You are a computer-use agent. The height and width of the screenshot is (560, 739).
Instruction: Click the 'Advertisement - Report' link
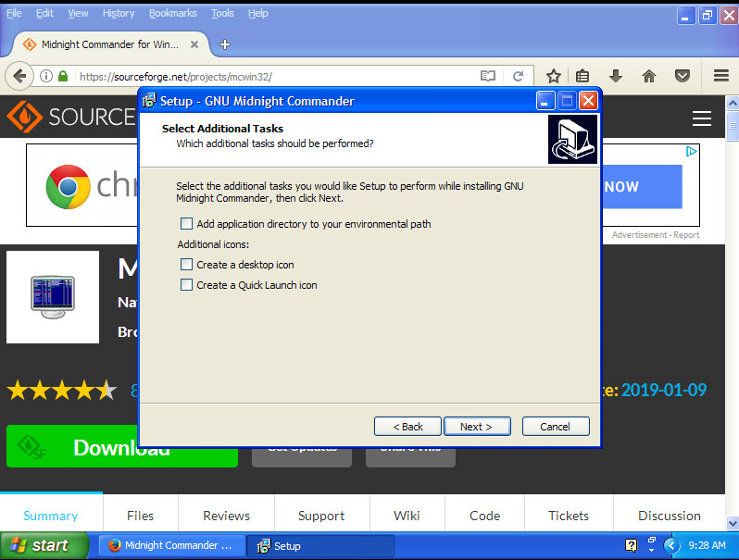656,234
